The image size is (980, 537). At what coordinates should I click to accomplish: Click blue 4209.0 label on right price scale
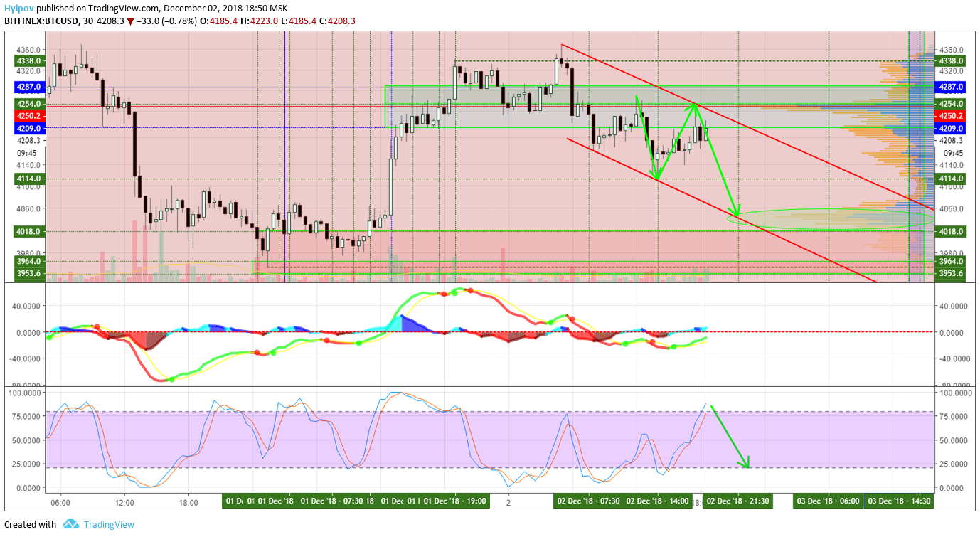951,128
